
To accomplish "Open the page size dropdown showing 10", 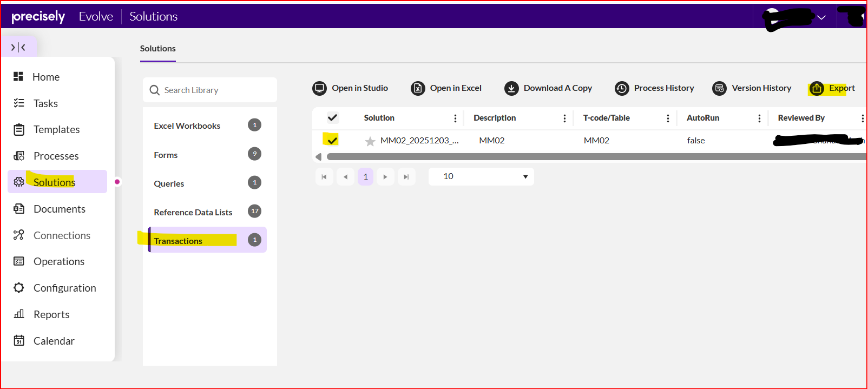I will pos(481,176).
